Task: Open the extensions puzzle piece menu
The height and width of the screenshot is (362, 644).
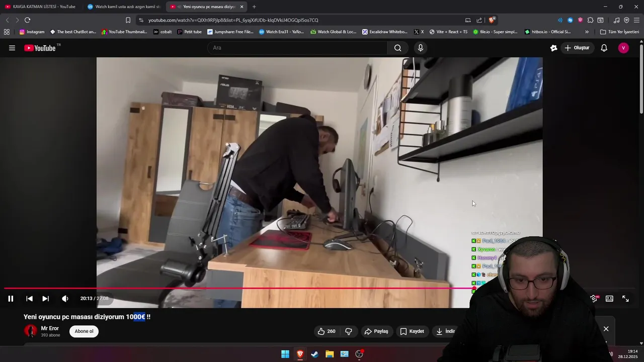Action: [x=590, y=20]
